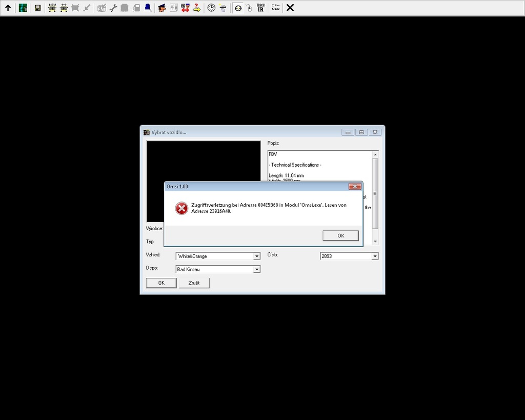Open the Číslo 2893 dropdown
The image size is (525, 420).
click(x=375, y=256)
